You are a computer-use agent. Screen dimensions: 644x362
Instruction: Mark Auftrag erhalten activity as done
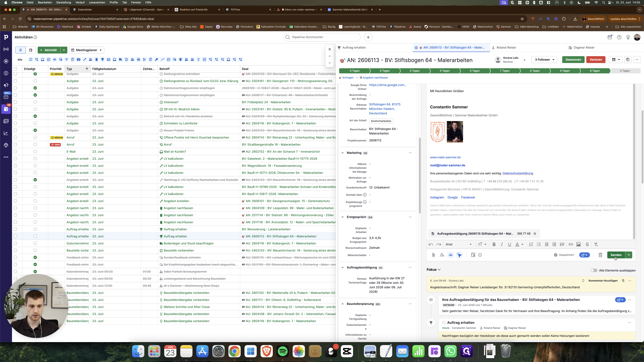(x=444, y=323)
